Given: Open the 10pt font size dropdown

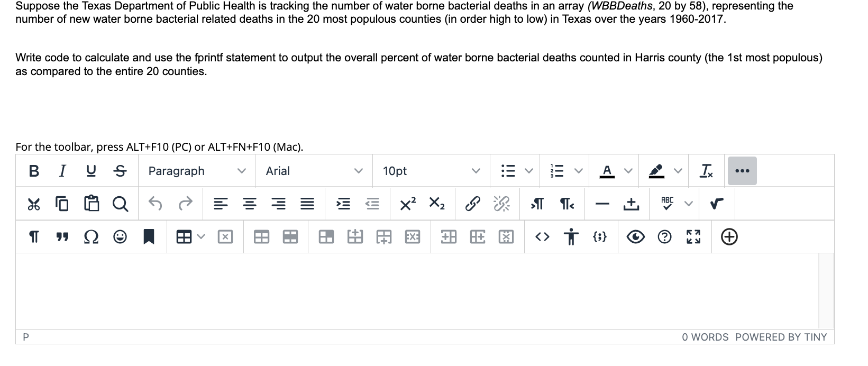Looking at the screenshot, I should coord(432,171).
